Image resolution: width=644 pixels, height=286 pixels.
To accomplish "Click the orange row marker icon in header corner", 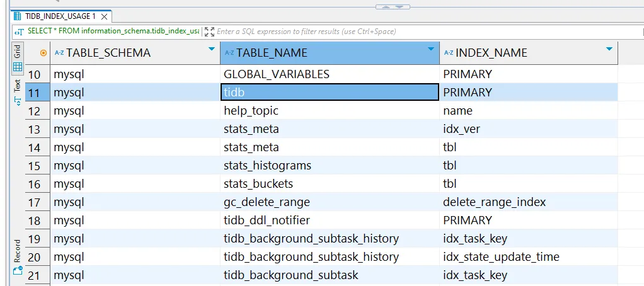I will tap(43, 53).
